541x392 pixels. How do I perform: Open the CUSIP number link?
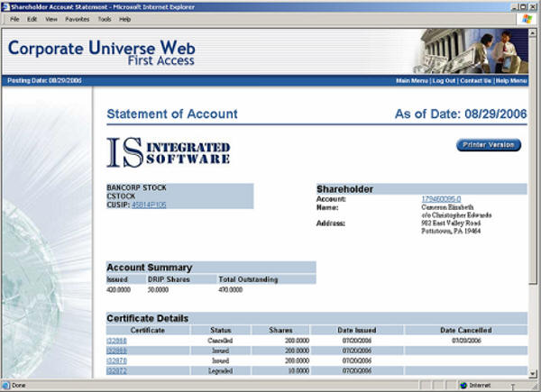(x=149, y=205)
